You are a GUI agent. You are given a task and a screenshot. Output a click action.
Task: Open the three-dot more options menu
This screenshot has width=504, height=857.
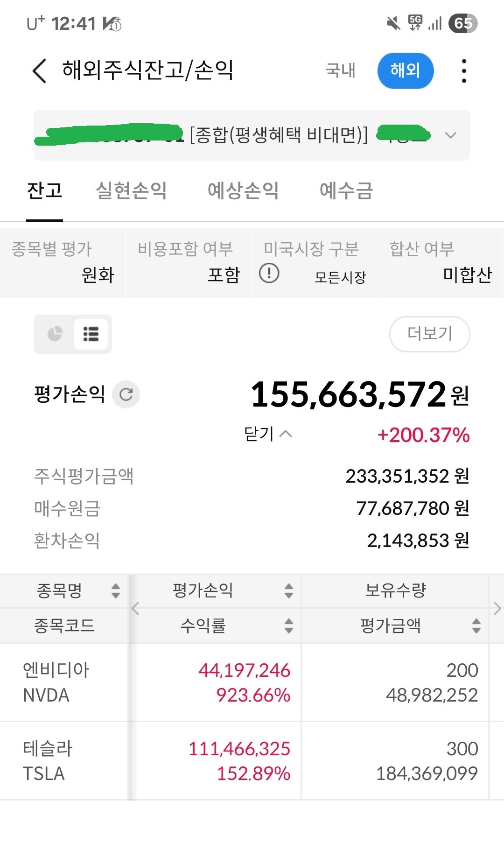463,71
